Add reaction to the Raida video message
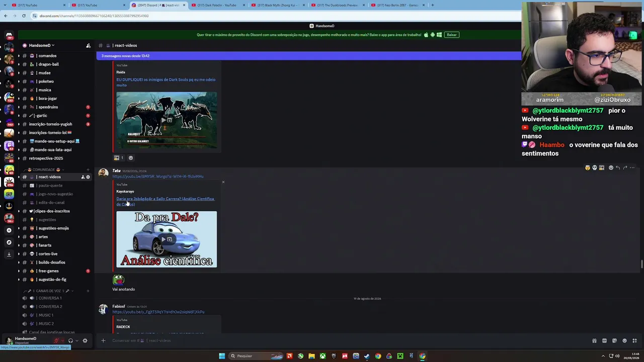Viewport: 644px width, 362px height. tap(131, 158)
